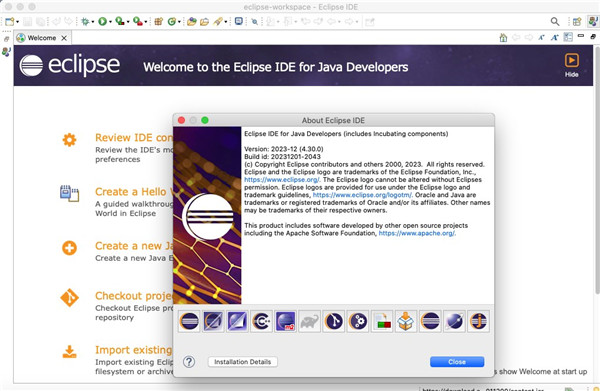Click the Customize page icon
This screenshot has height=391, width=600.
click(568, 37)
